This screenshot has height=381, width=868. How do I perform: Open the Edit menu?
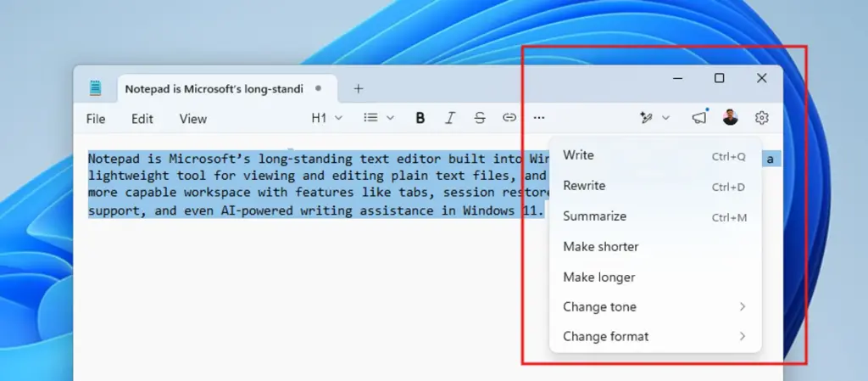click(x=142, y=119)
